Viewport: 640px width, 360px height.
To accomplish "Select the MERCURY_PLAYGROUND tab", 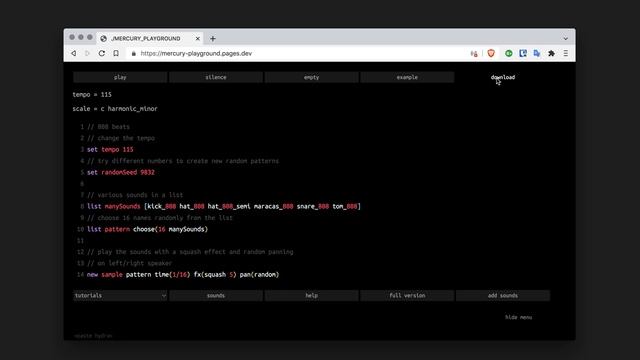I will click(x=149, y=38).
